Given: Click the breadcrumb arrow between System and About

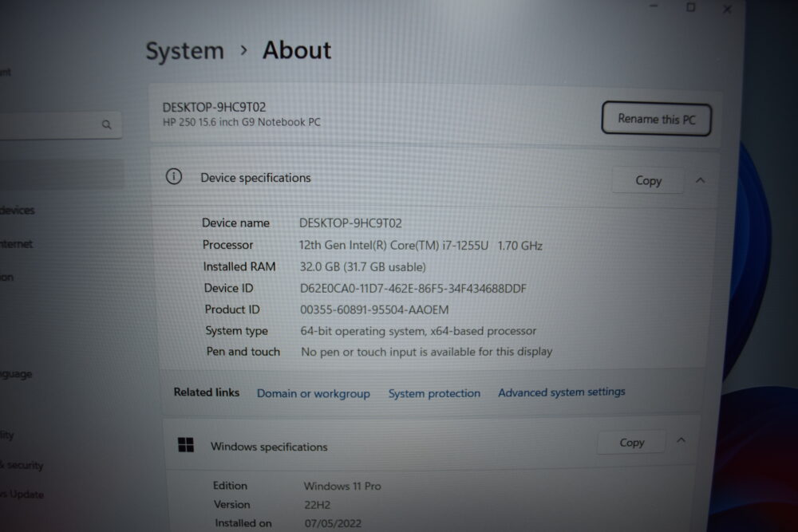Looking at the screenshot, I should 243,49.
